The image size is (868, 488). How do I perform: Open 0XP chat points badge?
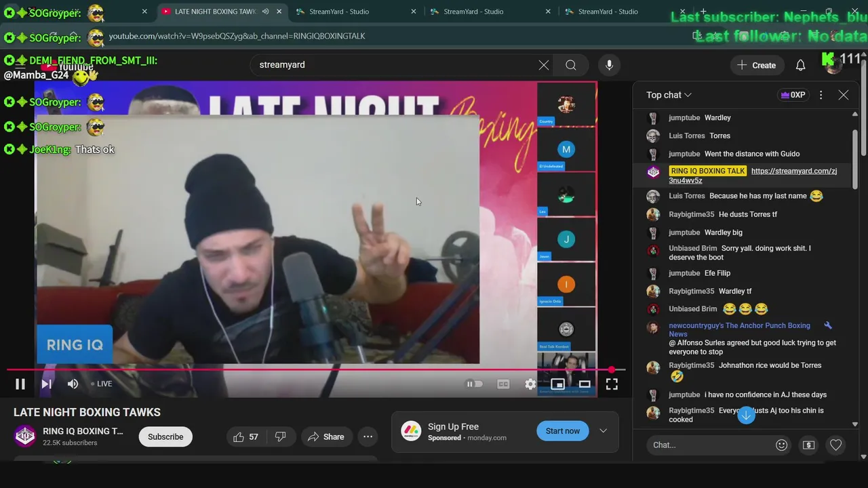(x=793, y=95)
